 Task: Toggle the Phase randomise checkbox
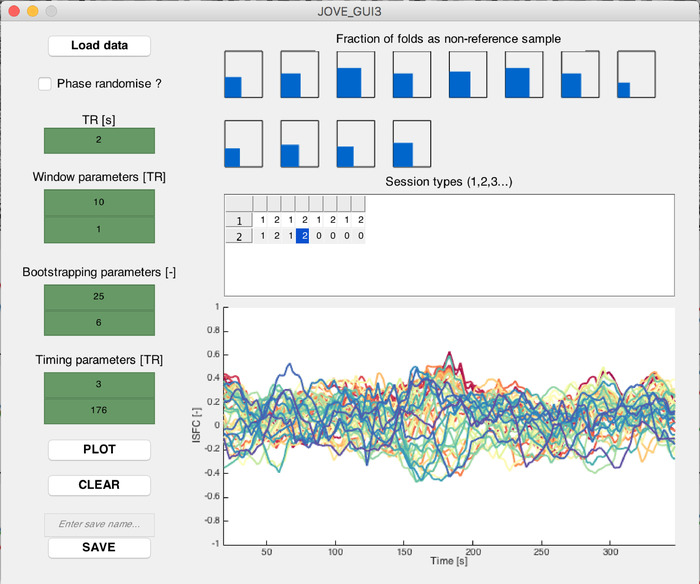click(45, 84)
